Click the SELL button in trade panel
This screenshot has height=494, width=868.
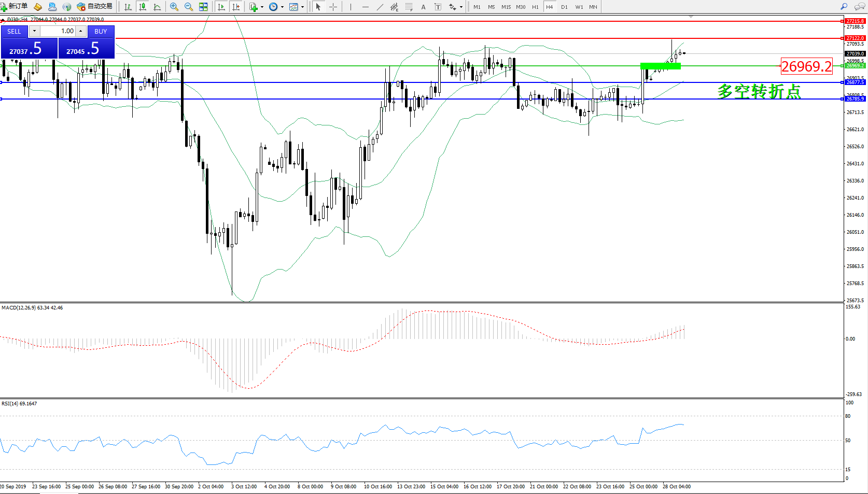(x=14, y=32)
